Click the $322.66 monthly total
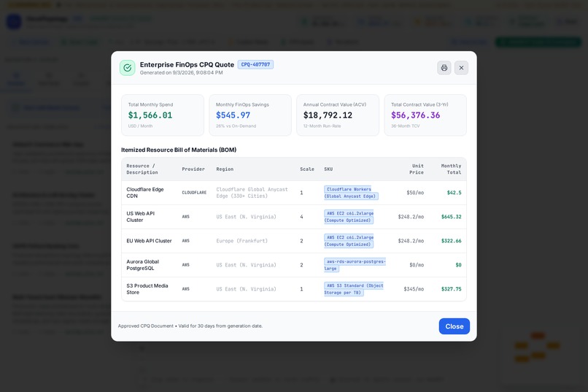 coord(451,241)
